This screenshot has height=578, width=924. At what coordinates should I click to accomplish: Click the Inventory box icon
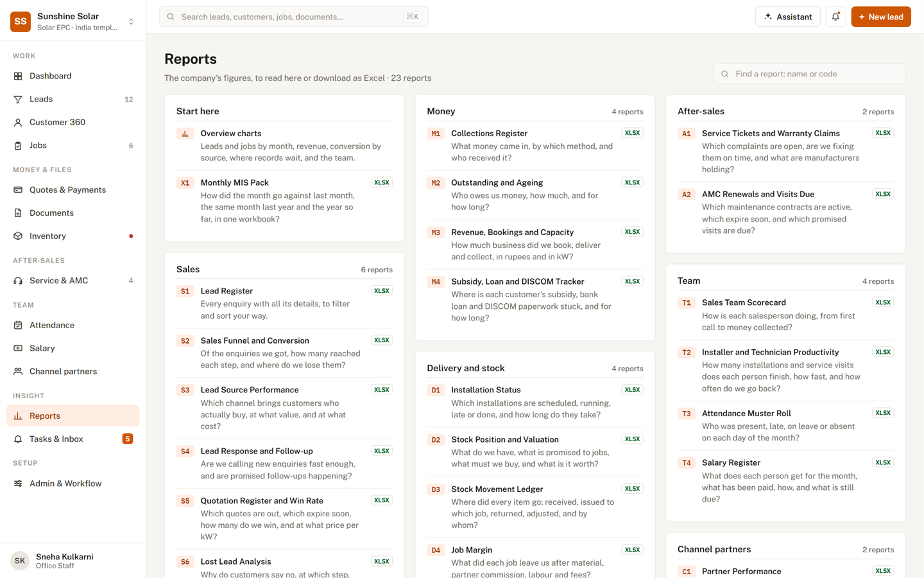point(18,236)
